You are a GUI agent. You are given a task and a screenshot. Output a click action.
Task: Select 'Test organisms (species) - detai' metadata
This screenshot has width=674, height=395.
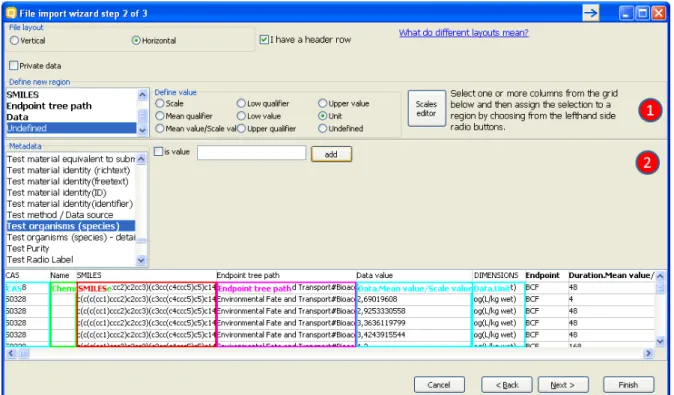[x=70, y=237]
